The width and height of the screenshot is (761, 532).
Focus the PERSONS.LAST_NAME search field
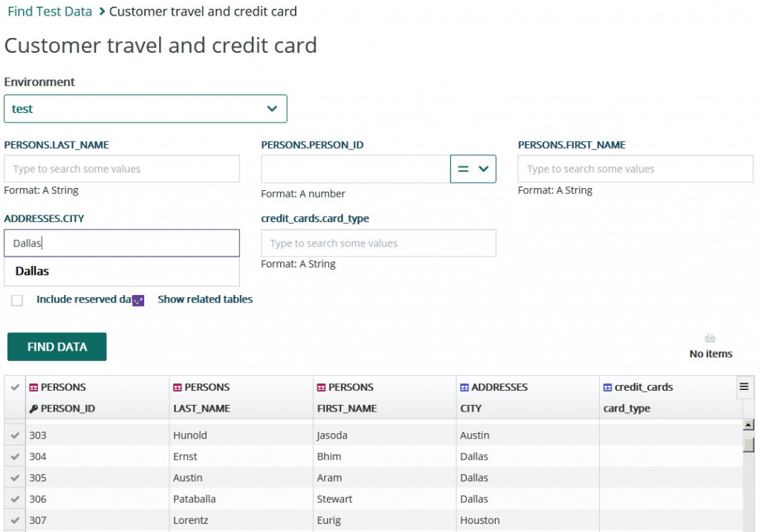click(x=122, y=169)
